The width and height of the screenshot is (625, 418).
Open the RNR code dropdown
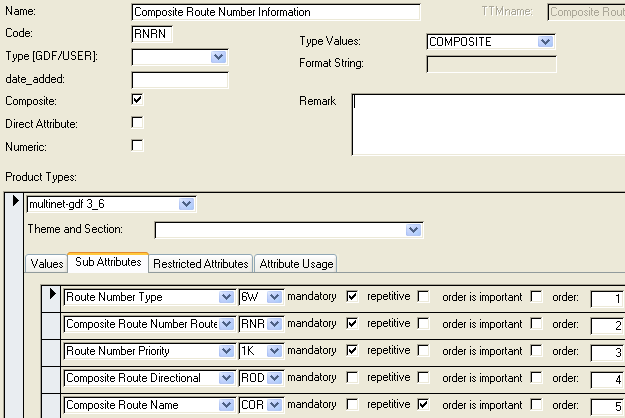[x=274, y=324]
